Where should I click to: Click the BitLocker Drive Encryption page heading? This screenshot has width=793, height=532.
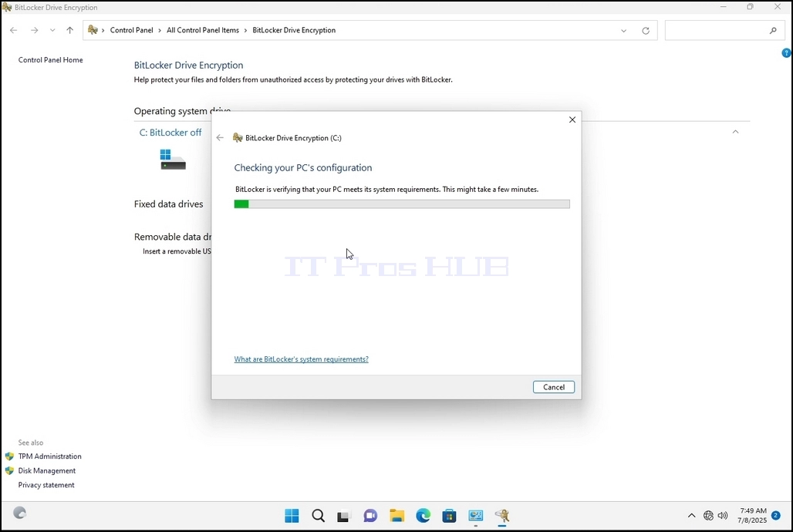point(189,66)
